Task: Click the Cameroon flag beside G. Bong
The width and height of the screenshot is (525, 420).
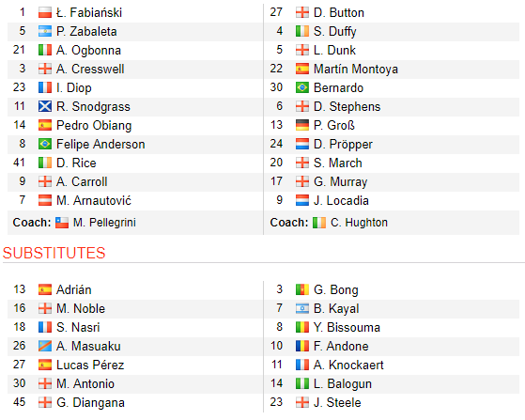Action: pyautogui.click(x=302, y=289)
